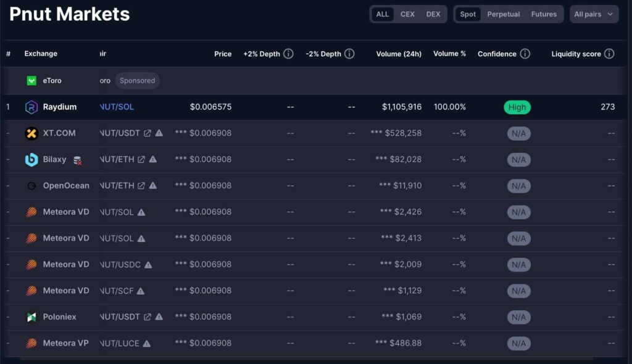Switch to ALL exchanges filter

[383, 14]
